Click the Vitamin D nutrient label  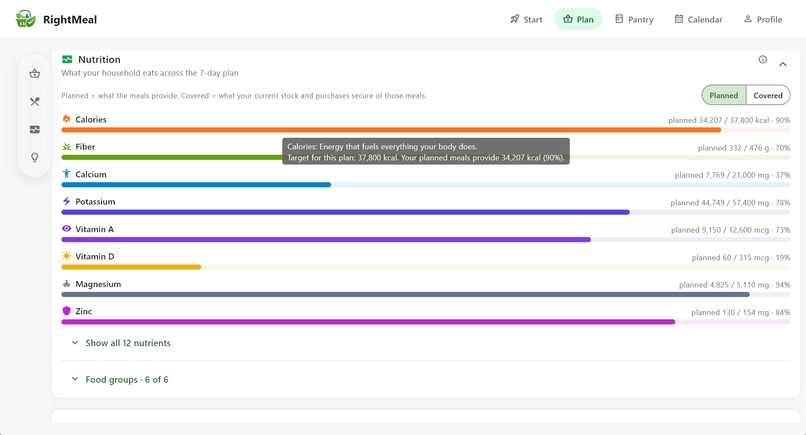(95, 256)
